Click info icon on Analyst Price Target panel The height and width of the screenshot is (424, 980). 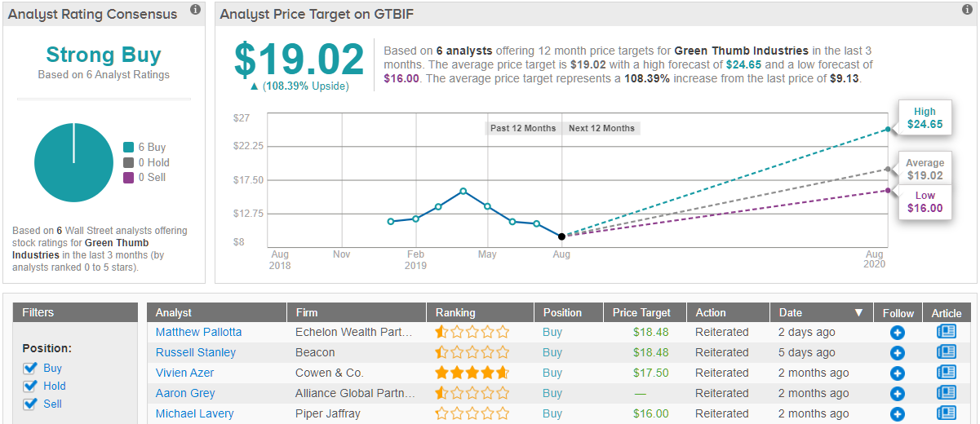966,10
